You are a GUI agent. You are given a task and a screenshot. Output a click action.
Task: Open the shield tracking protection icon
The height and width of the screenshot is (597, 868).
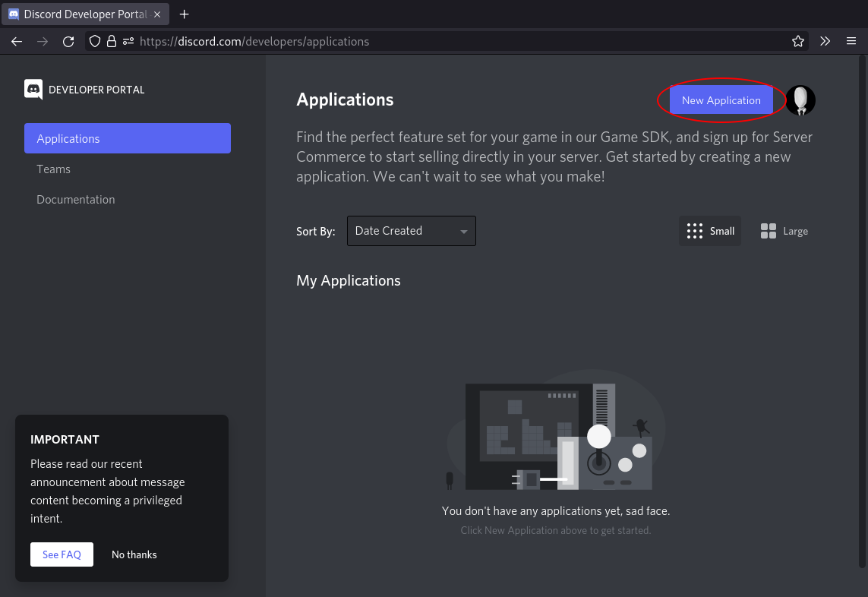95,42
